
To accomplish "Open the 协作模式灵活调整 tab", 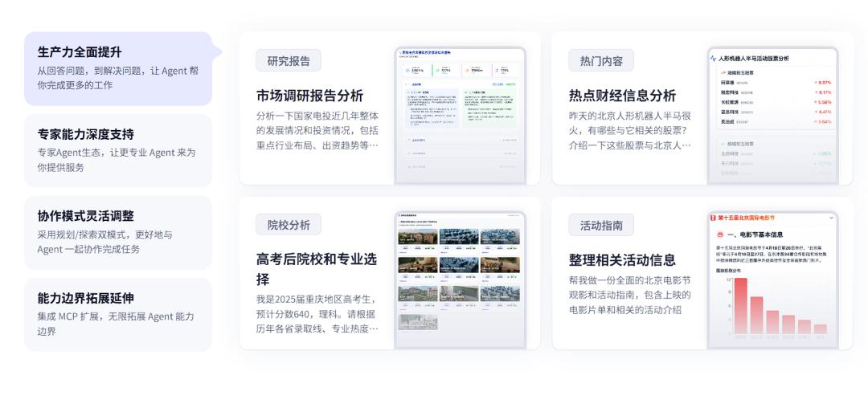I will point(117,233).
